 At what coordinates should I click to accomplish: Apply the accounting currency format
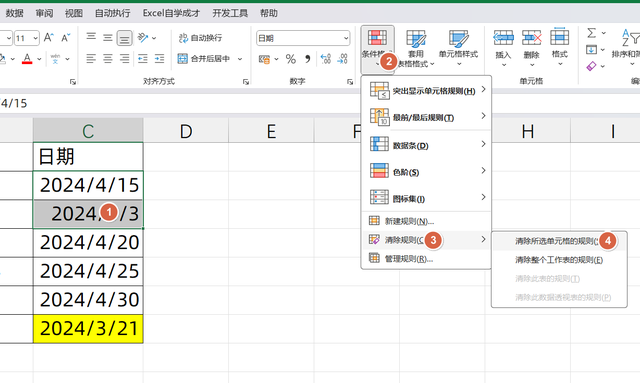(264, 59)
